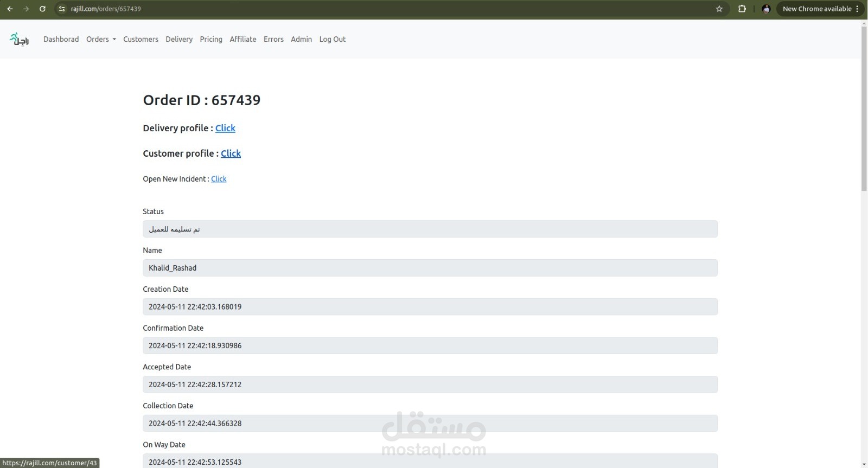
Task: Open the Pricing page
Action: point(211,39)
